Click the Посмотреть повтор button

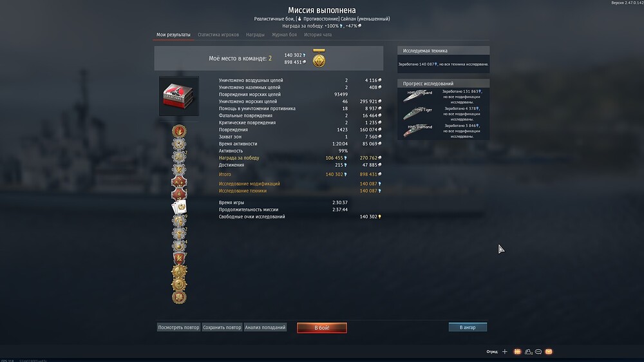point(178,327)
